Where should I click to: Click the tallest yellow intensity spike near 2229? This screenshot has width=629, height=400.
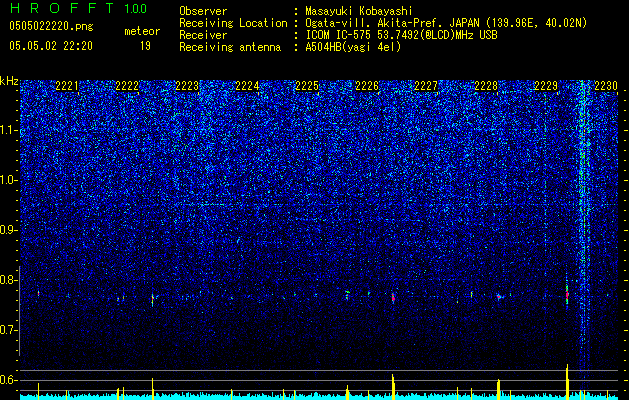coord(567,381)
